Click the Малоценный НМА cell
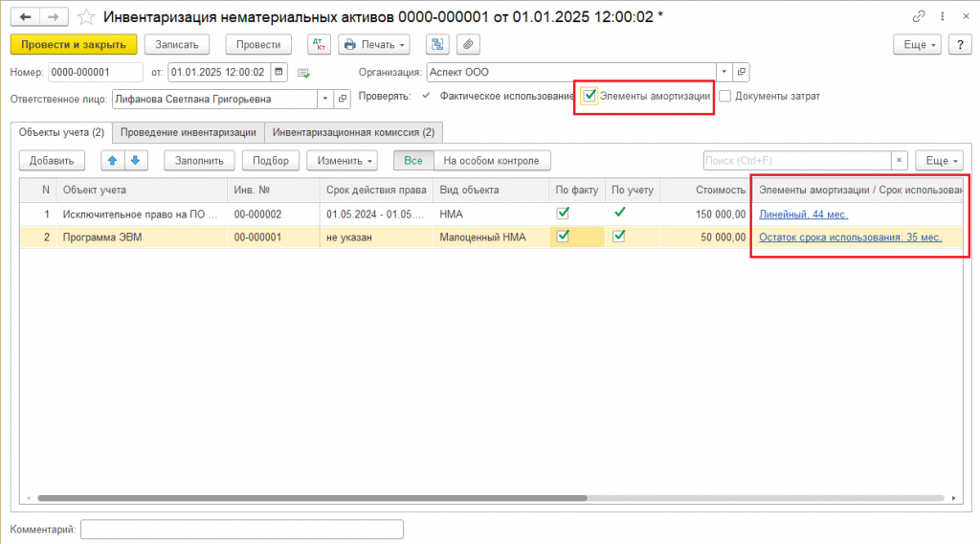 click(x=491, y=237)
